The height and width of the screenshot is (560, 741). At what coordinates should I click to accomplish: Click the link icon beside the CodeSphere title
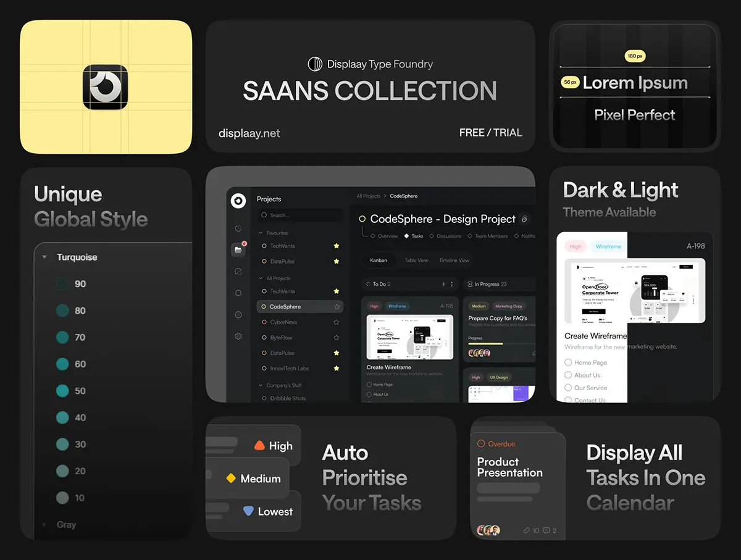tap(524, 219)
